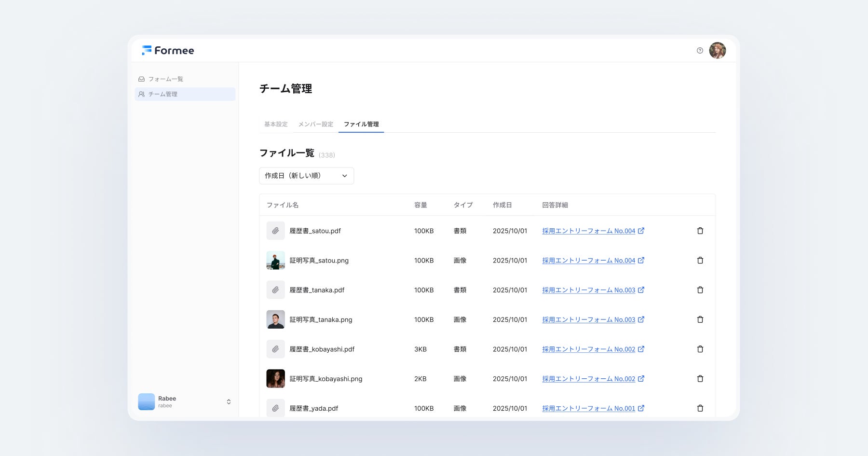Select the ファイル管理 tab
Image resolution: width=868 pixels, height=456 pixels.
point(361,124)
